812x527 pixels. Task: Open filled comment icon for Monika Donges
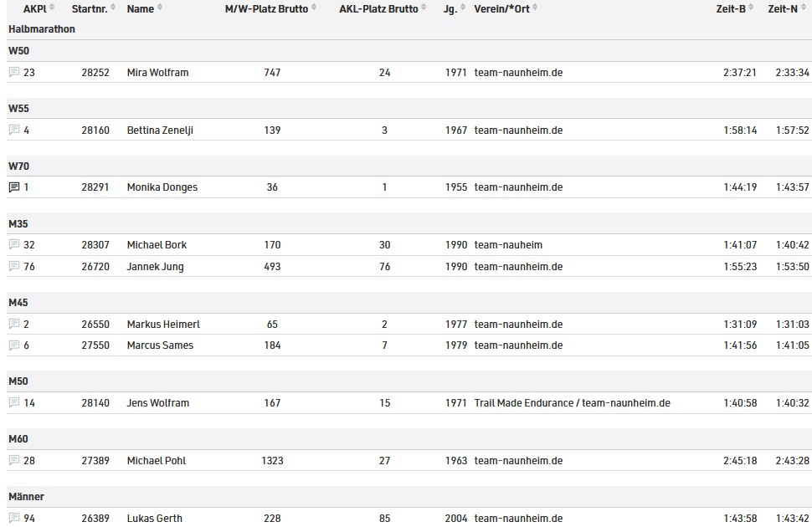coord(14,187)
